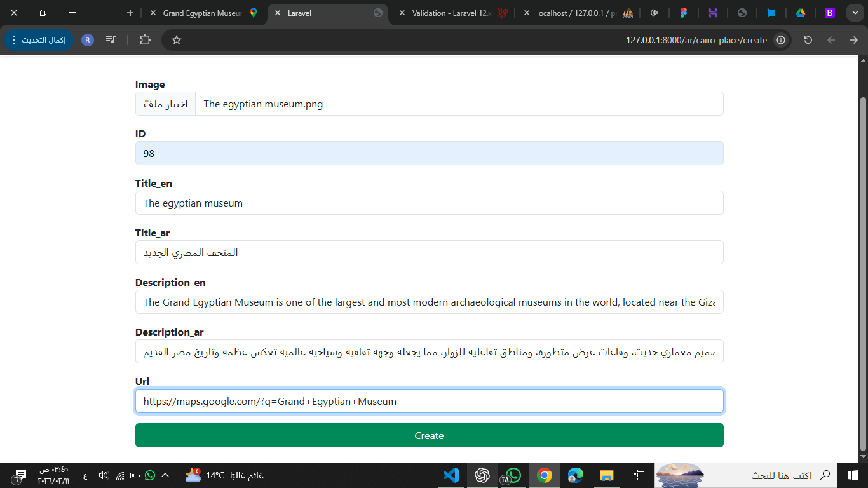Click the blue Chrome update button
This screenshot has height=488, width=868.
39,40
